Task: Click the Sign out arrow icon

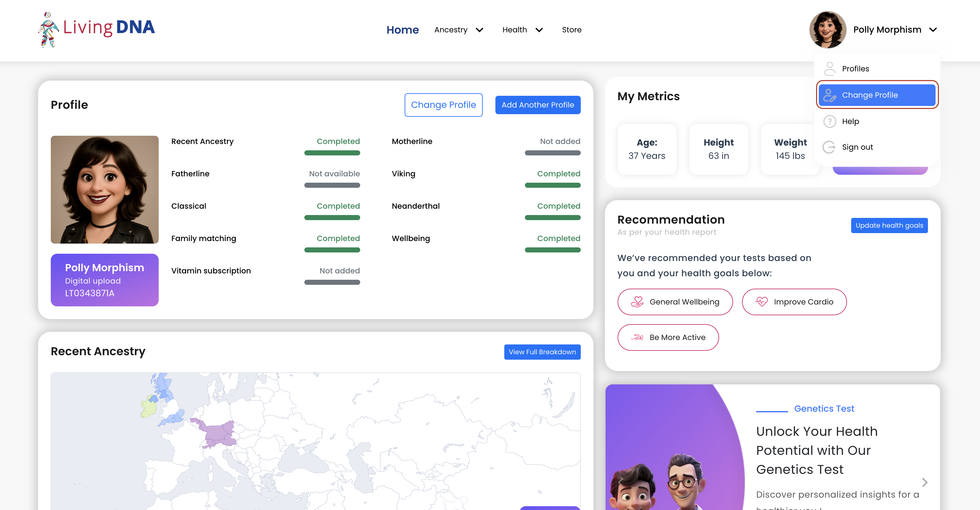Action: (829, 147)
